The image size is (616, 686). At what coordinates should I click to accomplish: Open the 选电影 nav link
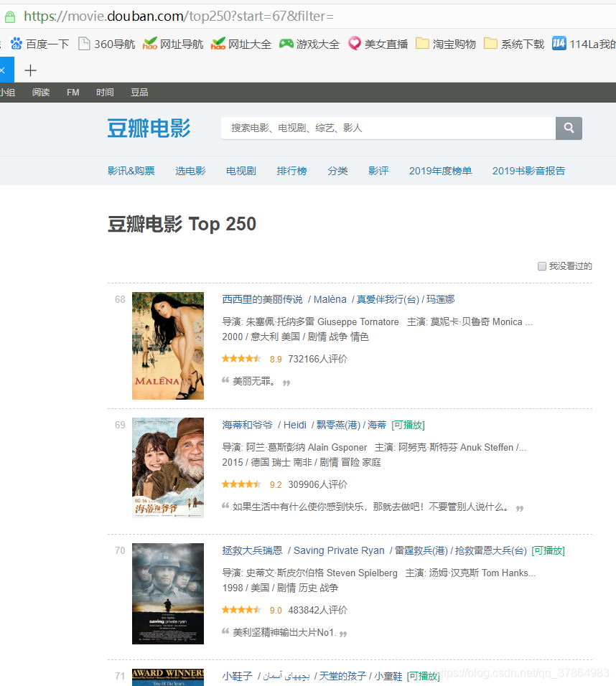tap(190, 171)
